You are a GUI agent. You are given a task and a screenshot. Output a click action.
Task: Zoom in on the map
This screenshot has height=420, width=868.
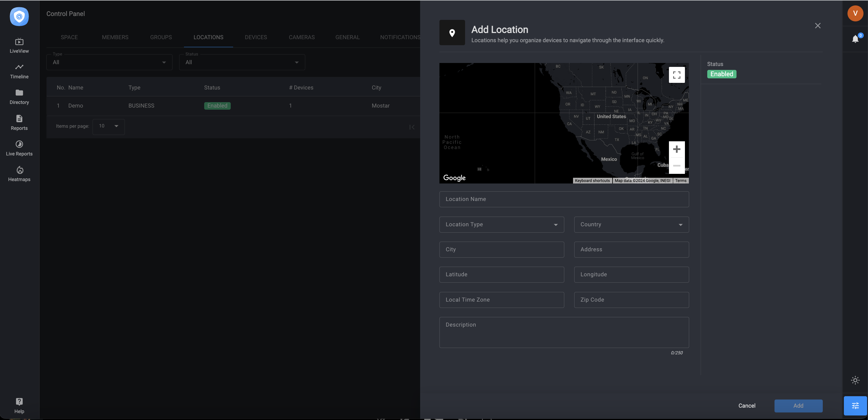676,149
